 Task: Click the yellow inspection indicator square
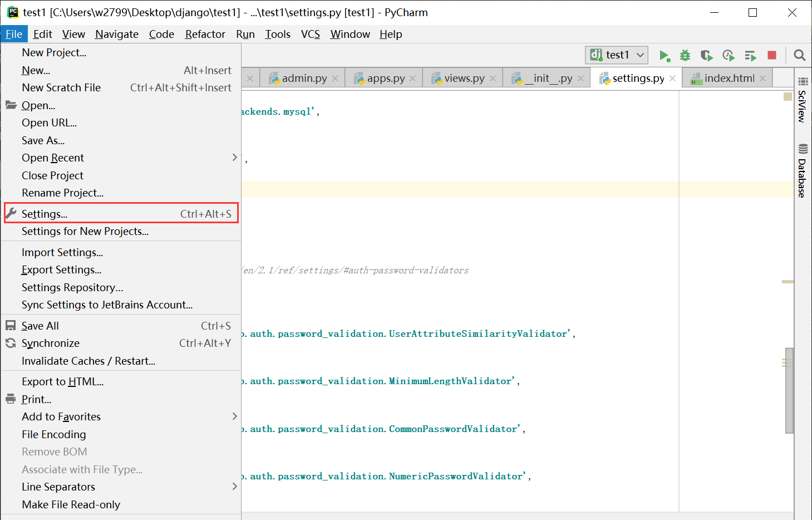click(788, 97)
